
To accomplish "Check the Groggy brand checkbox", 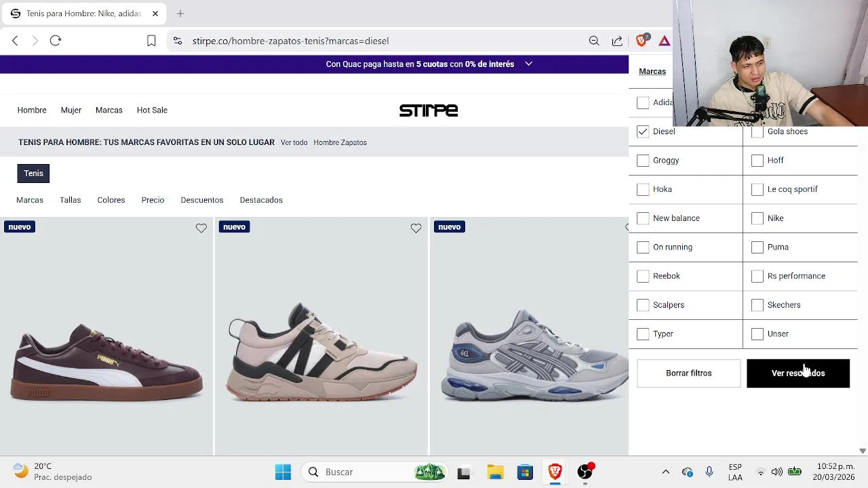I will [643, 161].
